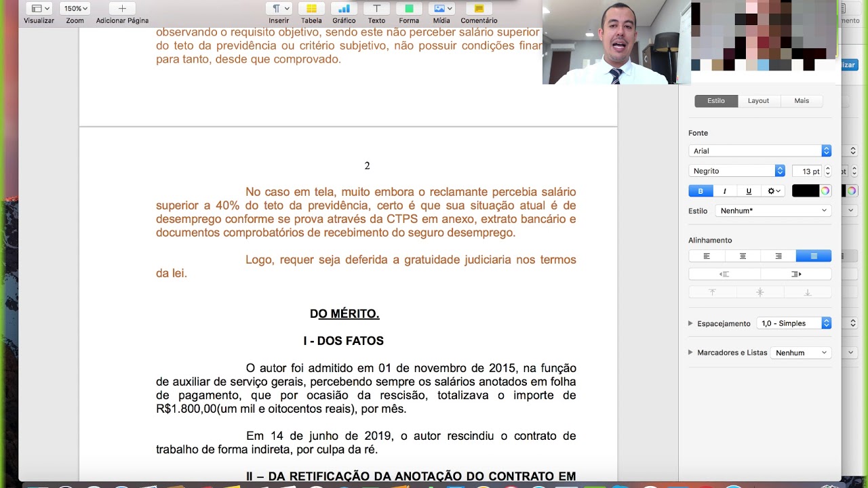Click the I - DOS FATOS heading

coord(344,341)
